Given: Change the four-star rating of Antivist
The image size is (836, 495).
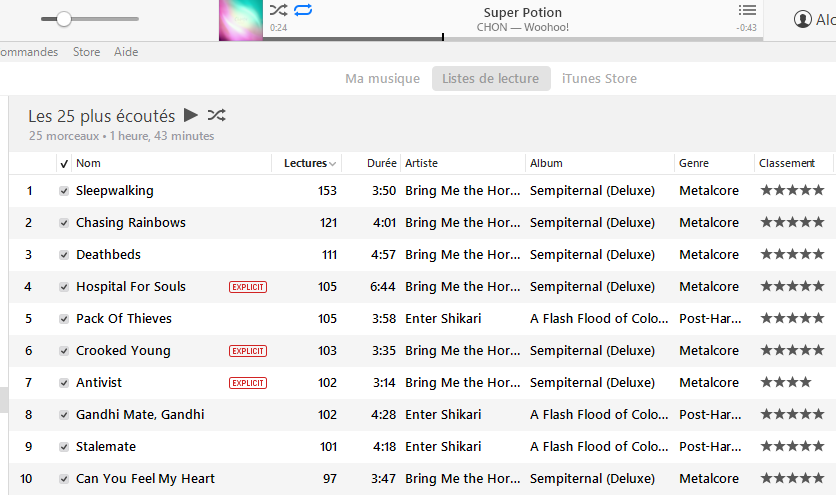Looking at the screenshot, I should [x=786, y=382].
